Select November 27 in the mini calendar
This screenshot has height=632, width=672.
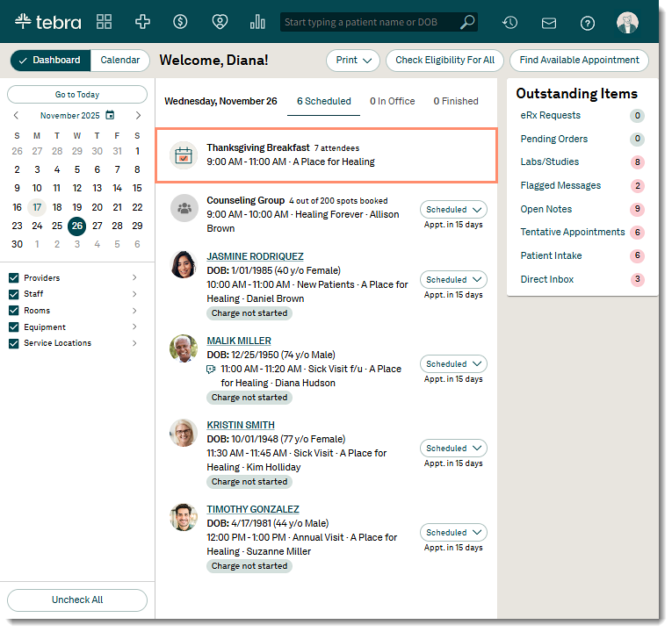pyautogui.click(x=98, y=226)
